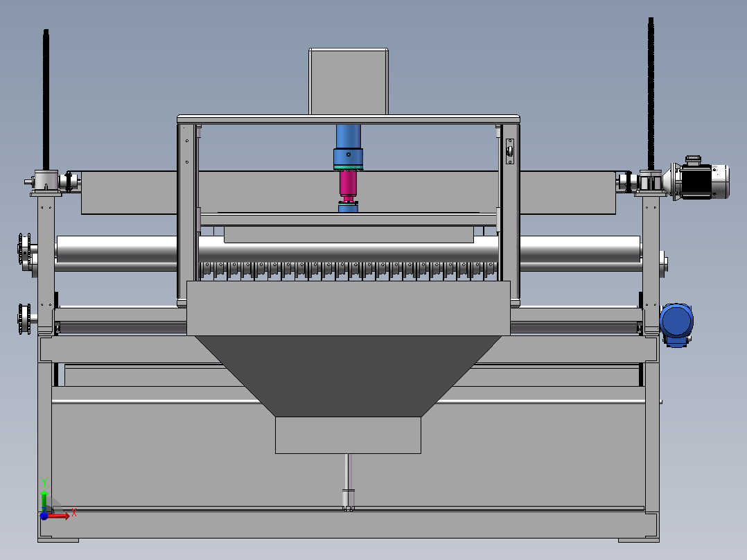
Task: Select the gray box mounted above the top plate
Action: point(349,82)
